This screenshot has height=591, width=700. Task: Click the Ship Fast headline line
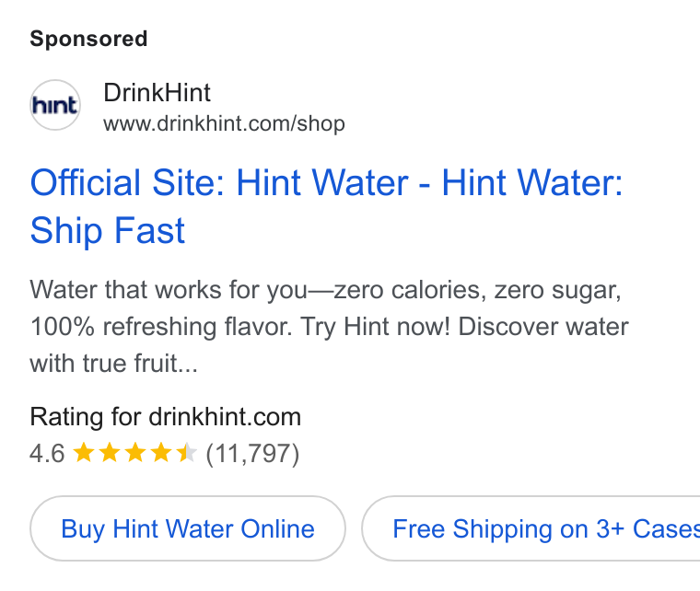pyautogui.click(x=107, y=231)
